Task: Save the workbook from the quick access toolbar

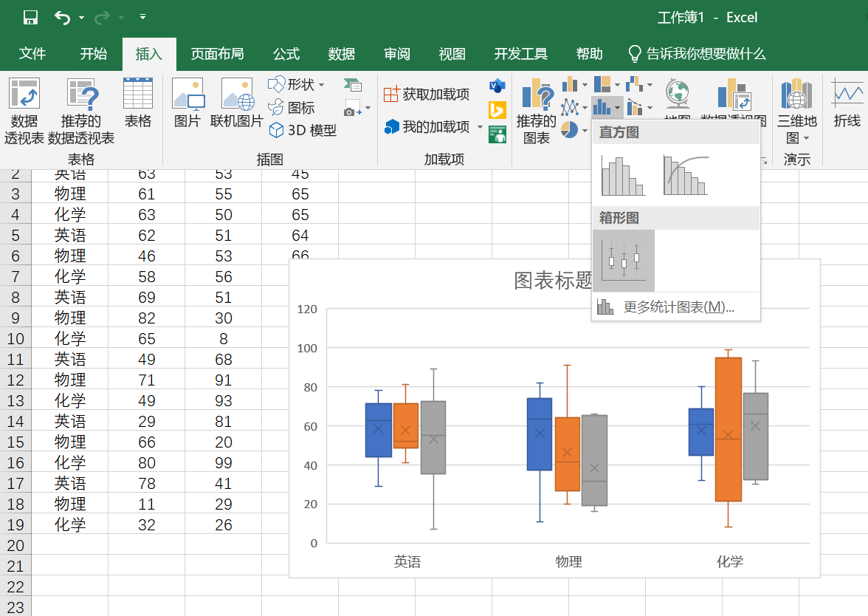Action: (x=30, y=18)
